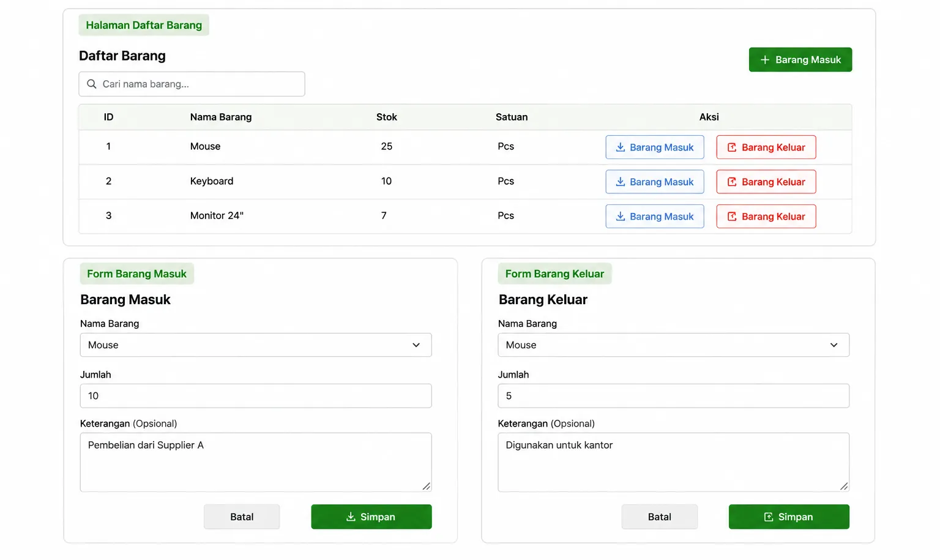Click Barang Keluar in the Mouse row
Image resolution: width=940 pixels, height=560 pixels.
(766, 147)
